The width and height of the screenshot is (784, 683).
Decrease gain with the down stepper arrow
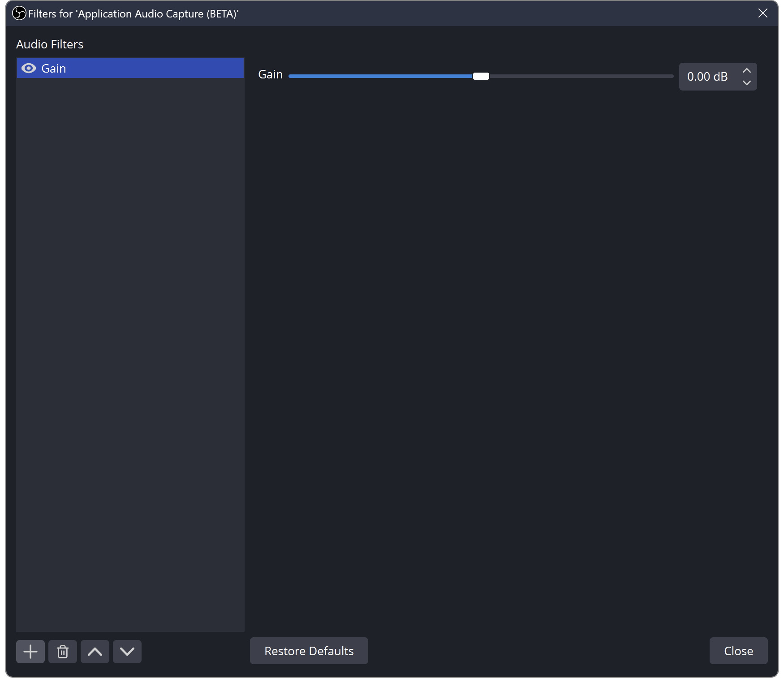click(746, 83)
